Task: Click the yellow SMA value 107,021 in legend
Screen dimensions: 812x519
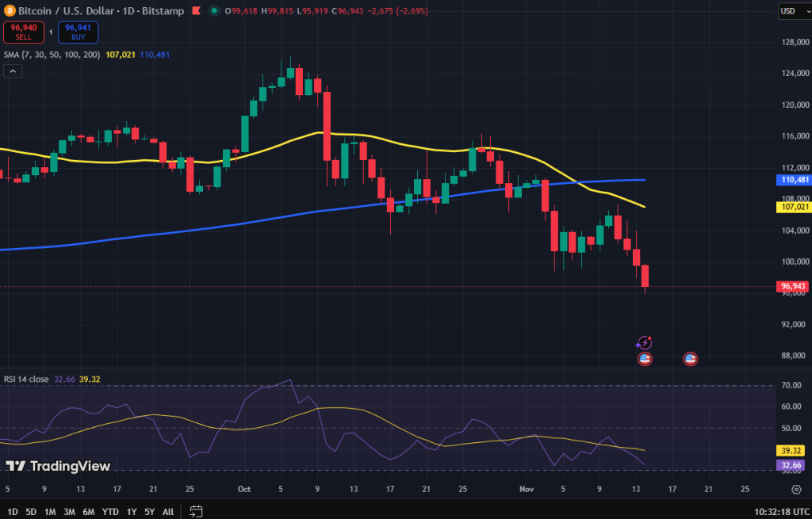Action: click(x=121, y=55)
